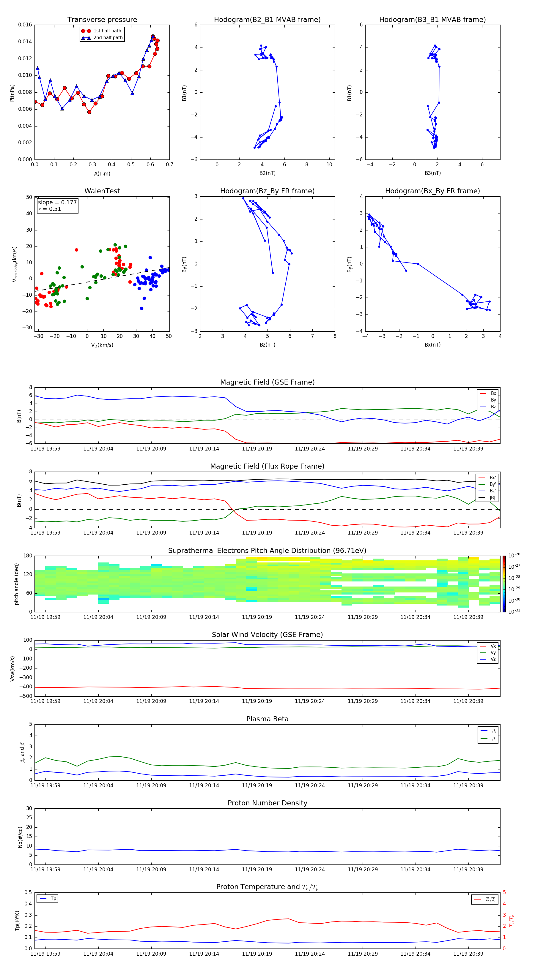The image size is (535, 980).
Task: Select the By' entry in Flux Rope legend
Action: click(x=487, y=484)
